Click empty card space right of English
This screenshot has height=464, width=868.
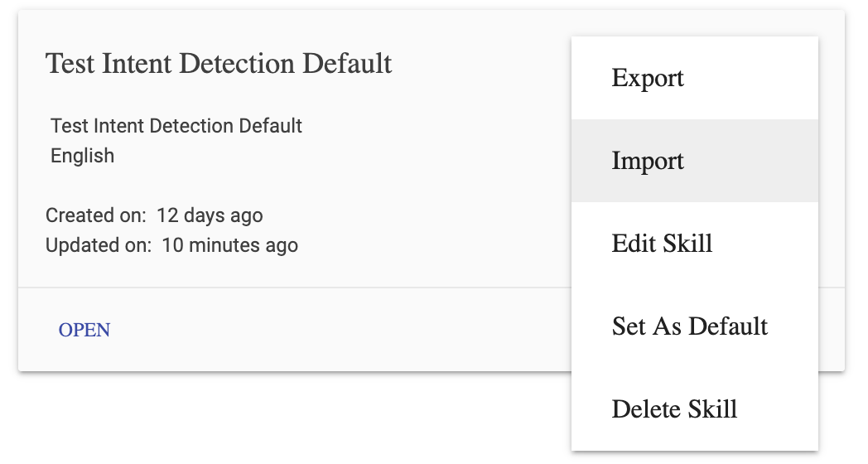point(331,156)
